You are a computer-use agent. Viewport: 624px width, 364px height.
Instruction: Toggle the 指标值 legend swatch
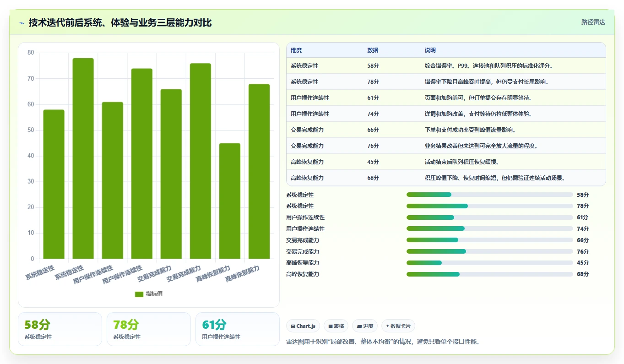pyautogui.click(x=139, y=294)
